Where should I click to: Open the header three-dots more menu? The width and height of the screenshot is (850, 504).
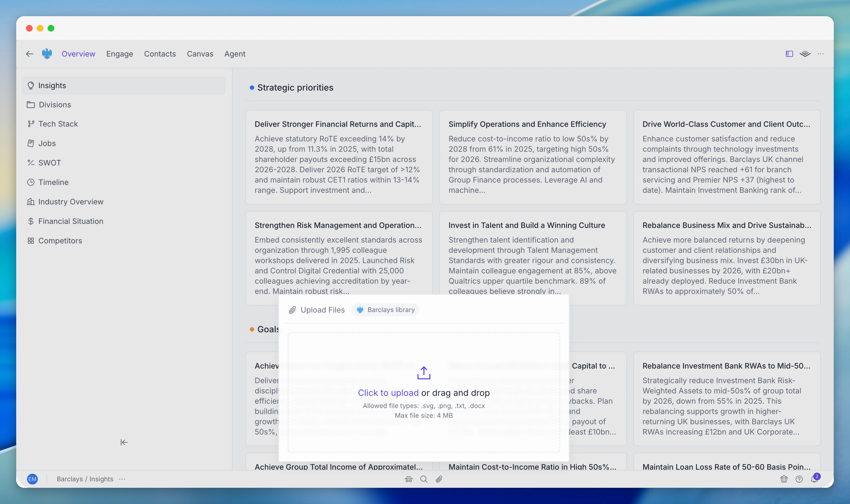point(821,54)
